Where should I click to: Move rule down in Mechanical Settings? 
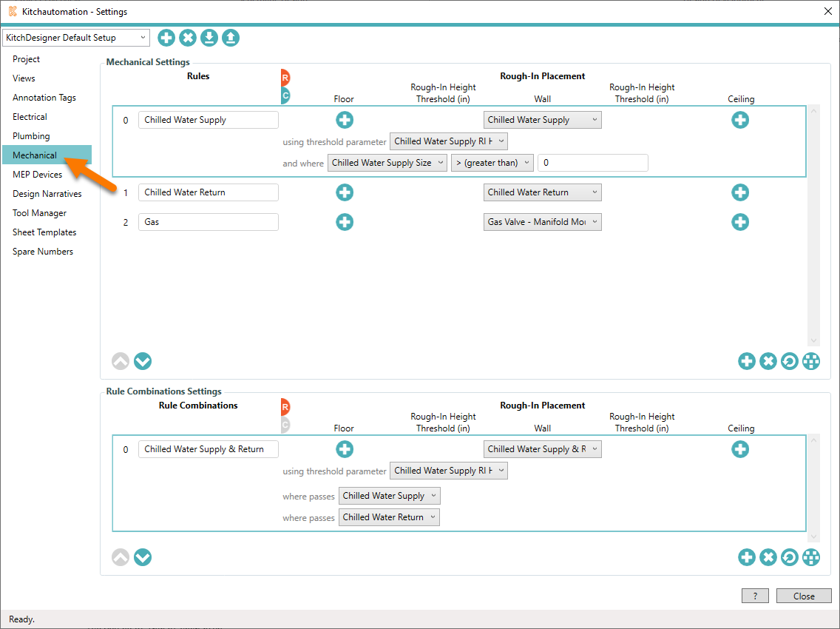[x=143, y=361]
